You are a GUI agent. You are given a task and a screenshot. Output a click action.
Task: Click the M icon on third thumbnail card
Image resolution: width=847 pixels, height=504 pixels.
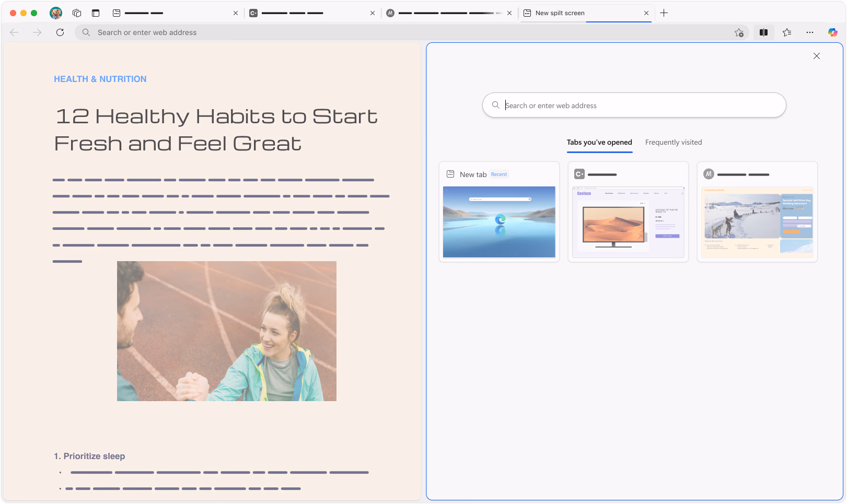[709, 174]
